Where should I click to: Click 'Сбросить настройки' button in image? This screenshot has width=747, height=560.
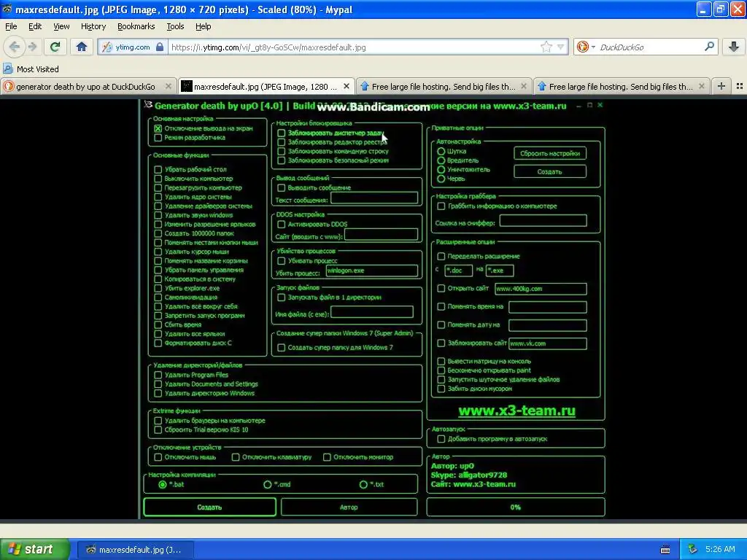(550, 153)
